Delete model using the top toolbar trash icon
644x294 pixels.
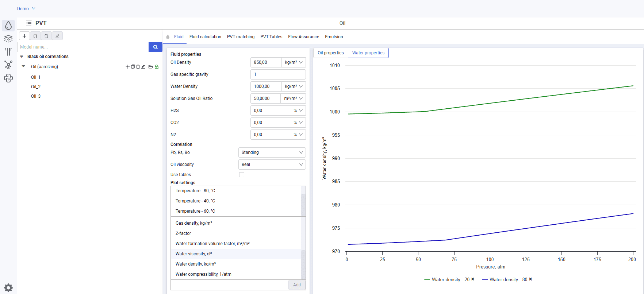point(46,36)
